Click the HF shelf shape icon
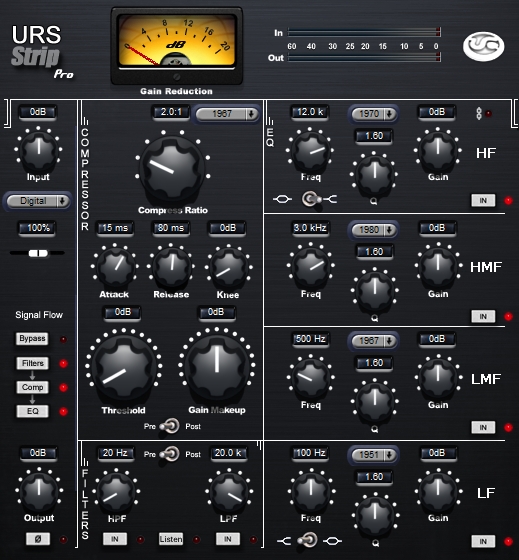Image resolution: width=519 pixels, height=560 pixels. 330,199
